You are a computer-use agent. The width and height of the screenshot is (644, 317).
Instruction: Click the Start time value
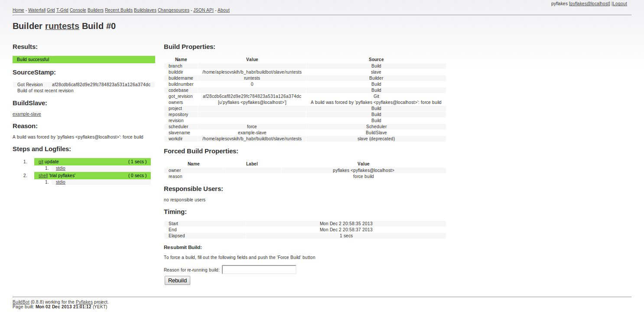pos(346,223)
